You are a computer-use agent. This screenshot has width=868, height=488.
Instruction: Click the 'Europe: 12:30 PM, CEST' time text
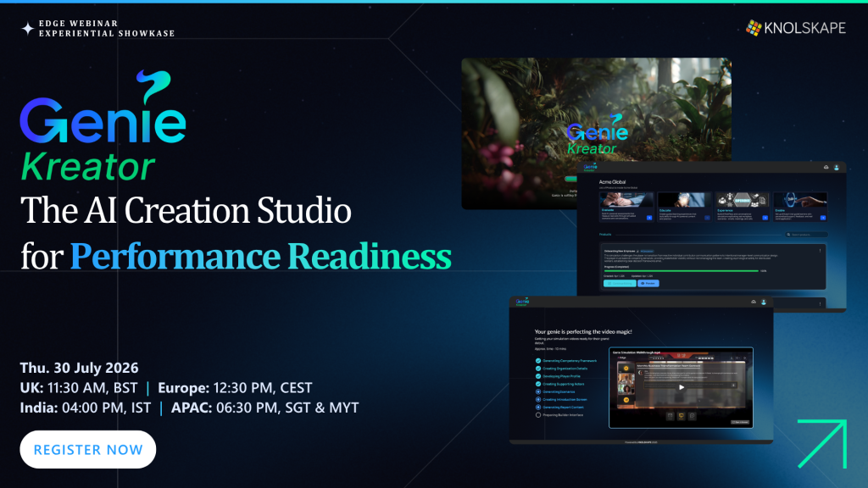[x=235, y=388]
